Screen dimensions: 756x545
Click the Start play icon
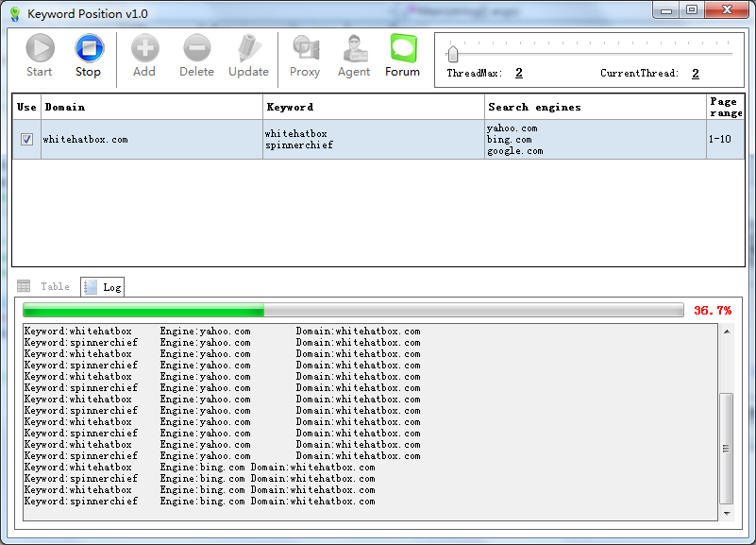[x=40, y=49]
